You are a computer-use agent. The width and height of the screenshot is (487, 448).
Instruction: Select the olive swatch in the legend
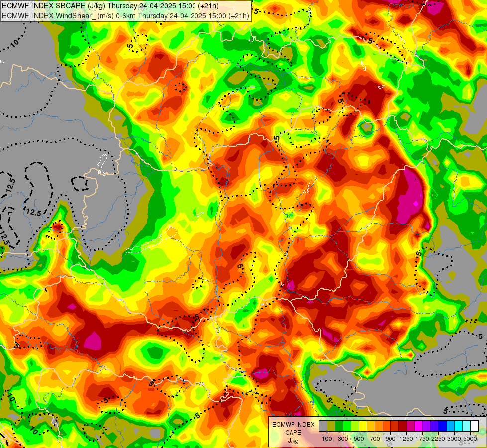(x=331, y=426)
